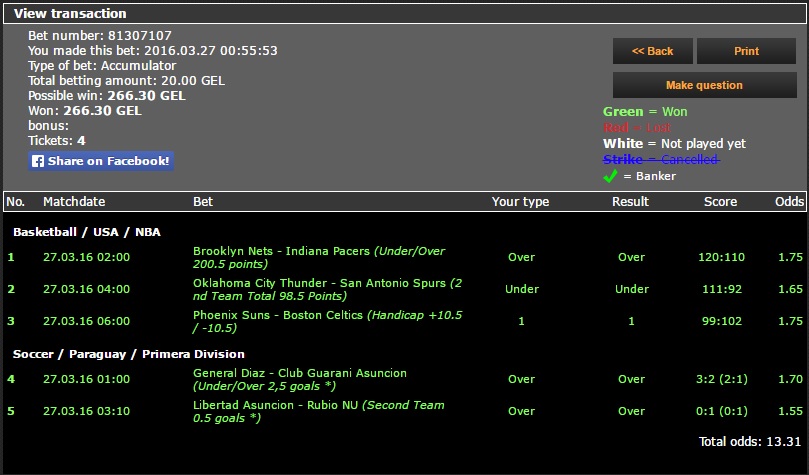Click odds 1.55 in Libertad row
Viewport: 809px width, 475px height.
(x=790, y=412)
